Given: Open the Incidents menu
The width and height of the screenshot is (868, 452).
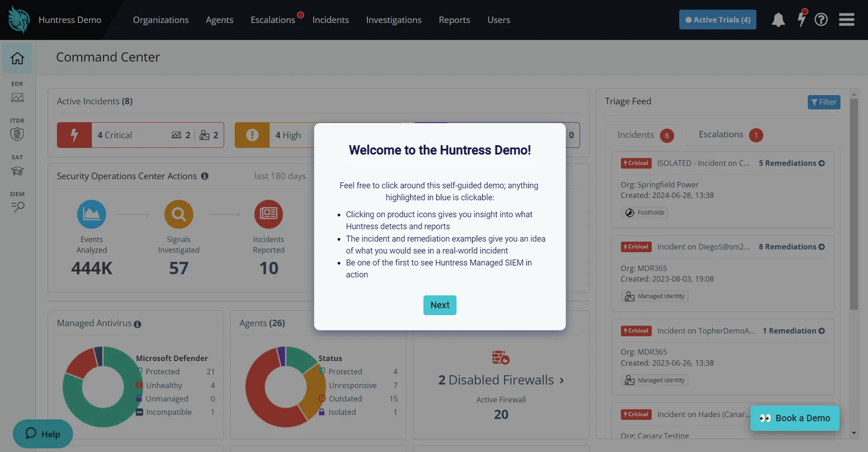Looking at the screenshot, I should pos(331,20).
